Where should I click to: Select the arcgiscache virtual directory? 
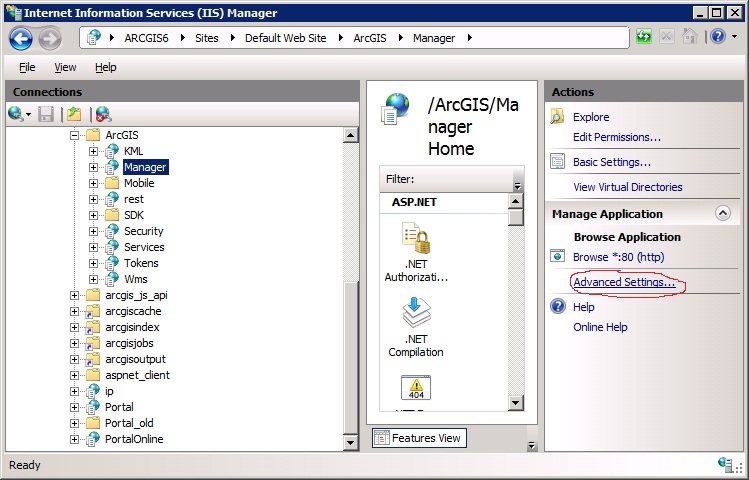[133, 311]
